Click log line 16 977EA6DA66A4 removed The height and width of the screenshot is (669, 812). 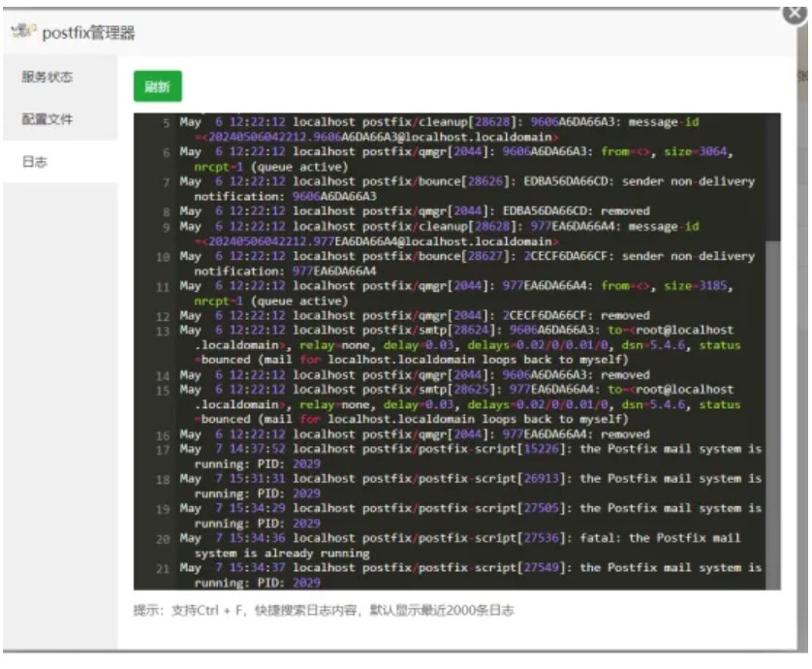pyautogui.click(x=415, y=434)
